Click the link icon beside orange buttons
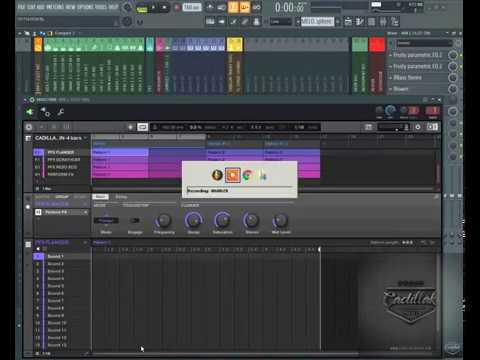 (257, 7)
